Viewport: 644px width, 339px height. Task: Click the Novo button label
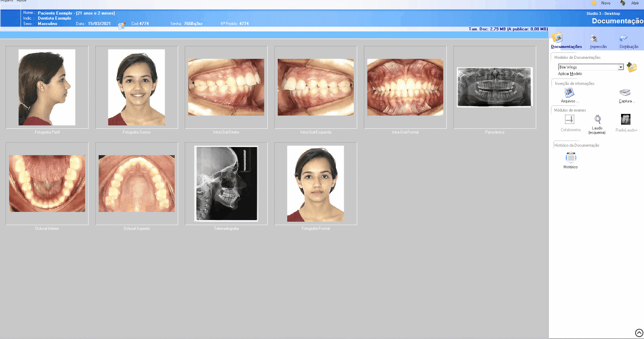[x=606, y=3]
